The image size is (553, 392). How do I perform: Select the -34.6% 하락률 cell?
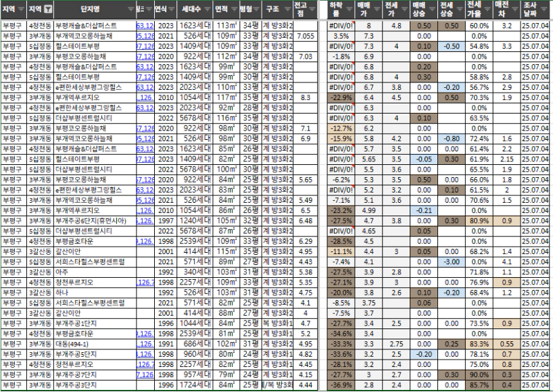[341, 334]
